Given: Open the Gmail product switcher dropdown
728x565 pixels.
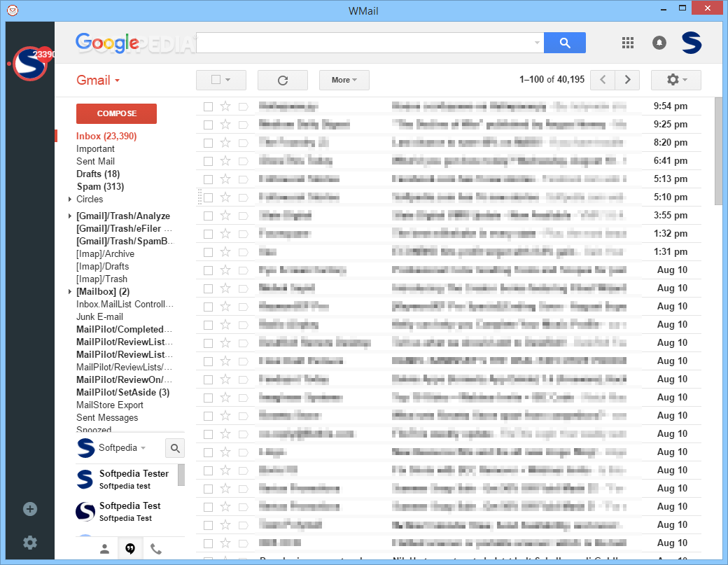Looking at the screenshot, I should pyautogui.click(x=98, y=81).
